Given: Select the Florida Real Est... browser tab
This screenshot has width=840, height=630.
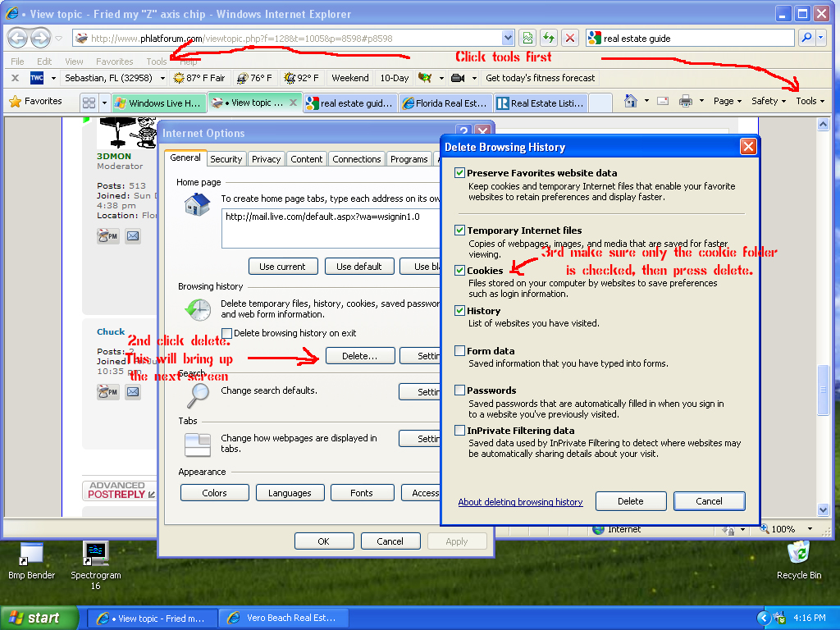Looking at the screenshot, I should click(441, 103).
